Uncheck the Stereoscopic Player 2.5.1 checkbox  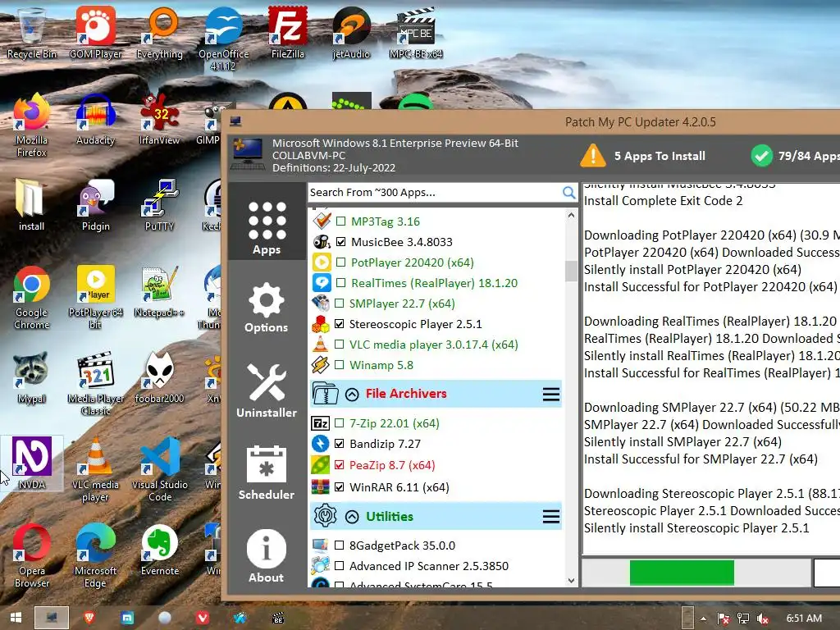coord(339,324)
